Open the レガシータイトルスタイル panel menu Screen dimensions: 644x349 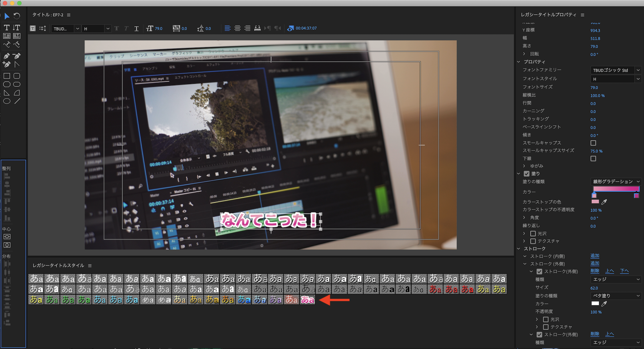point(90,266)
